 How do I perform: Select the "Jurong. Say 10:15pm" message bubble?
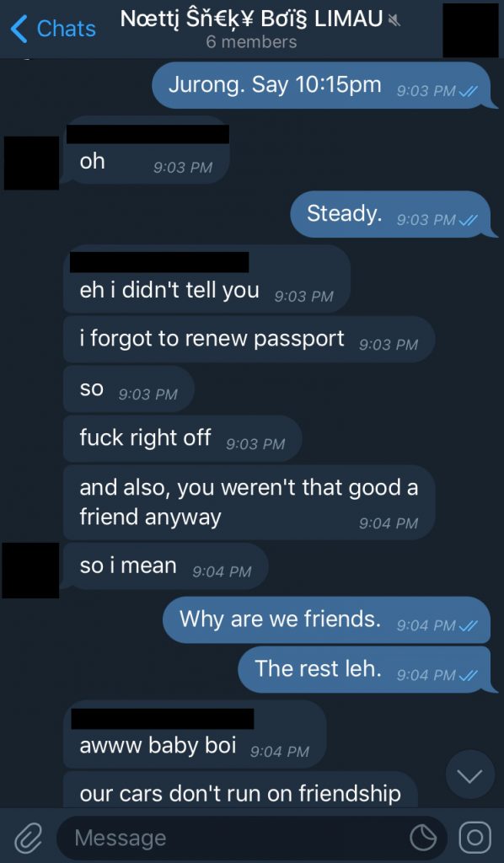point(321,86)
